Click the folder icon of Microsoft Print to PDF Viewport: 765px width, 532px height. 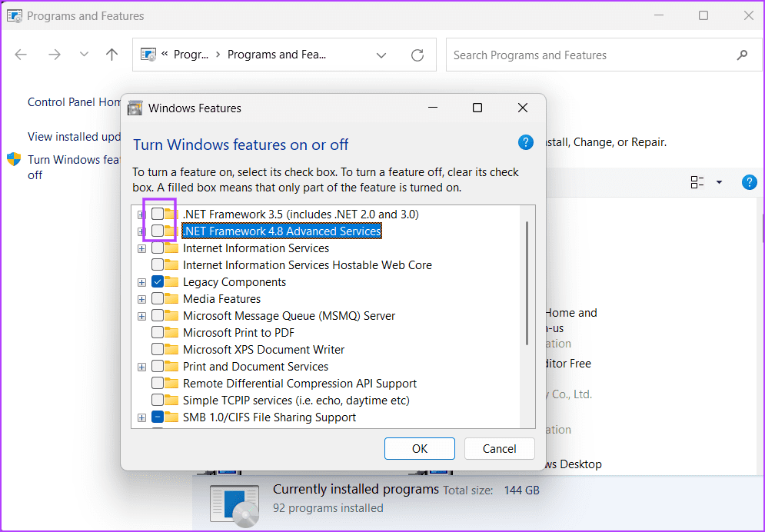click(171, 333)
